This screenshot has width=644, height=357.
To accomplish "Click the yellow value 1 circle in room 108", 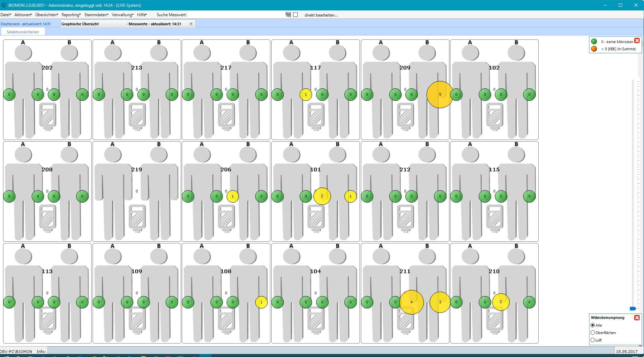I will (261, 302).
